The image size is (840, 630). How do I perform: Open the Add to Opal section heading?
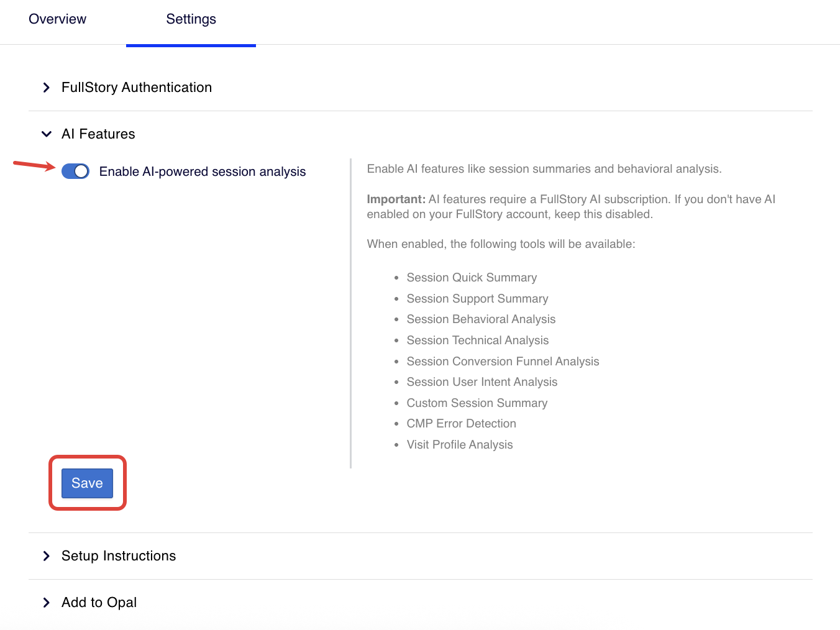click(99, 603)
